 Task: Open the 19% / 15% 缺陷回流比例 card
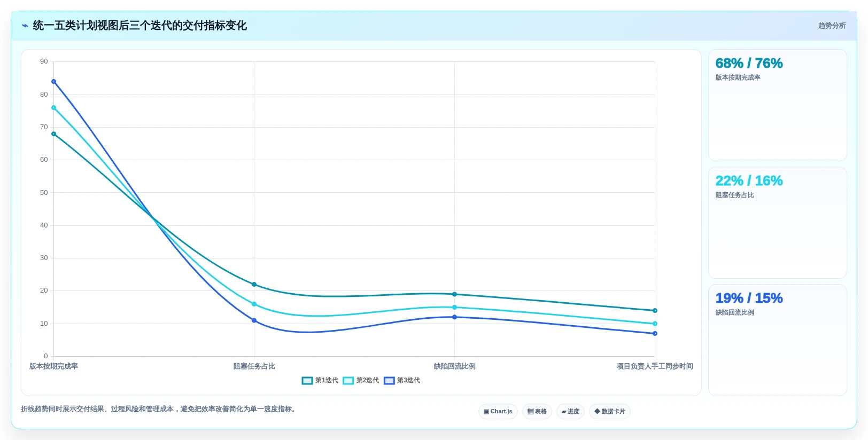(x=778, y=340)
